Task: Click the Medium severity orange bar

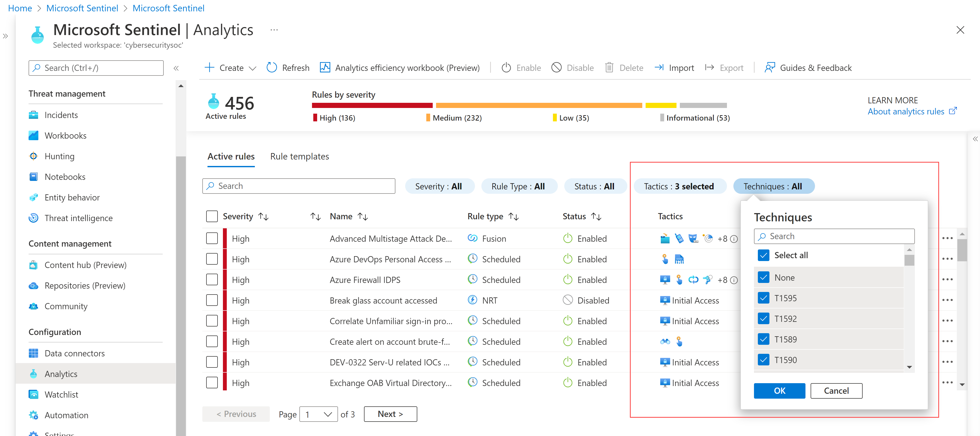Action: point(539,105)
